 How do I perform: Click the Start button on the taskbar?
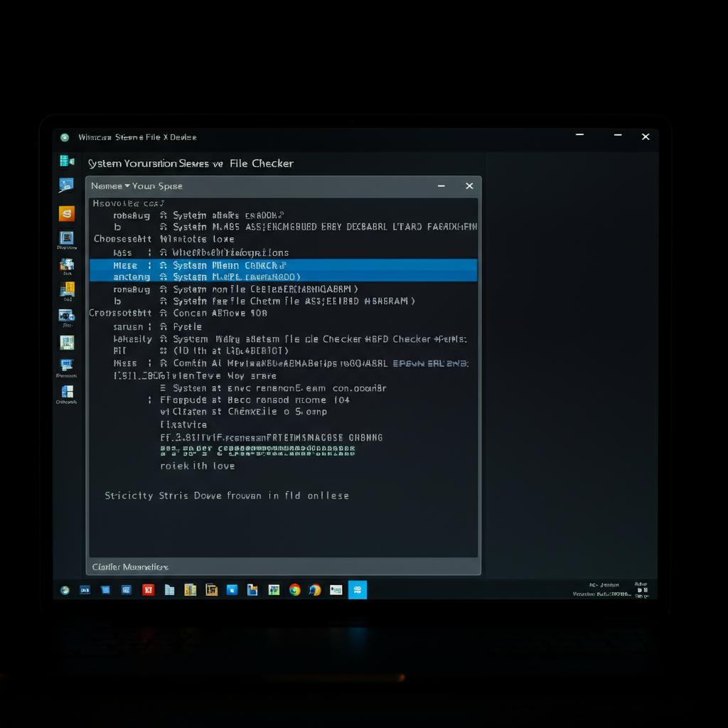pos(65,589)
